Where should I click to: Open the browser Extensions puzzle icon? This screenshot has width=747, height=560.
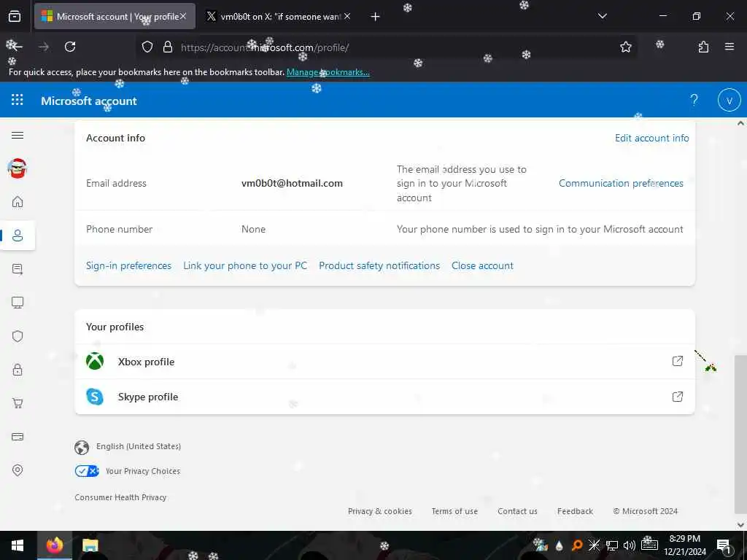point(703,47)
